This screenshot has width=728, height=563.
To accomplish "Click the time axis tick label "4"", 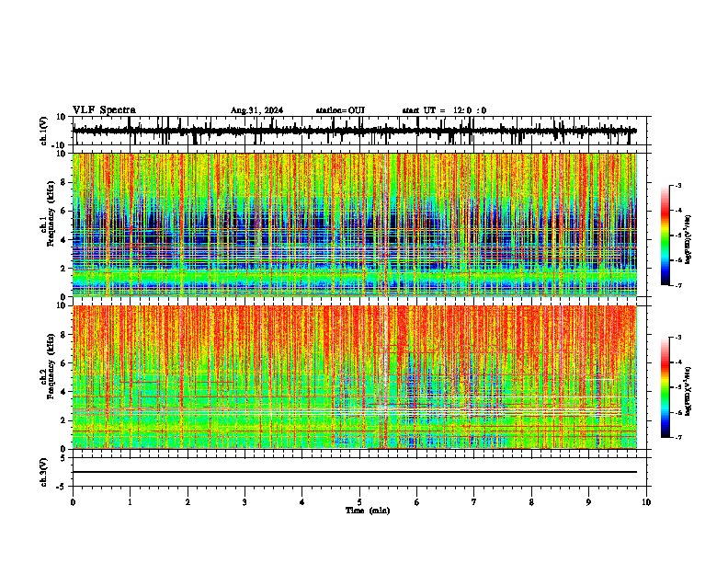I will click(x=302, y=502).
